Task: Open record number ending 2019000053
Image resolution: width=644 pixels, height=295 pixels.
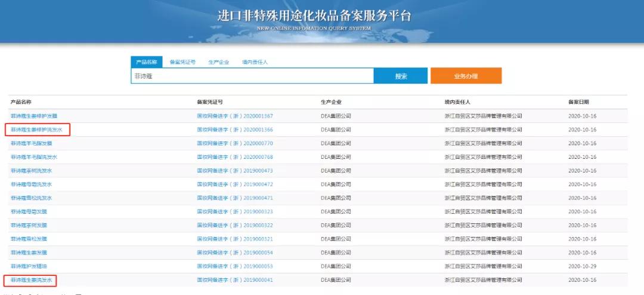Action: tap(235, 266)
